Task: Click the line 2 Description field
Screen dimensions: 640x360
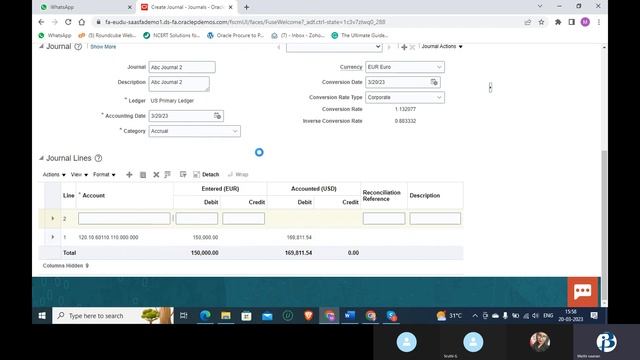Action: pyautogui.click(x=435, y=219)
